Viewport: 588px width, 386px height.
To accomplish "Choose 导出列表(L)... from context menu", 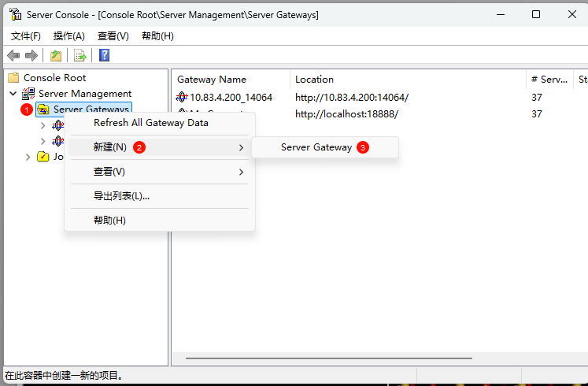I will pos(121,196).
